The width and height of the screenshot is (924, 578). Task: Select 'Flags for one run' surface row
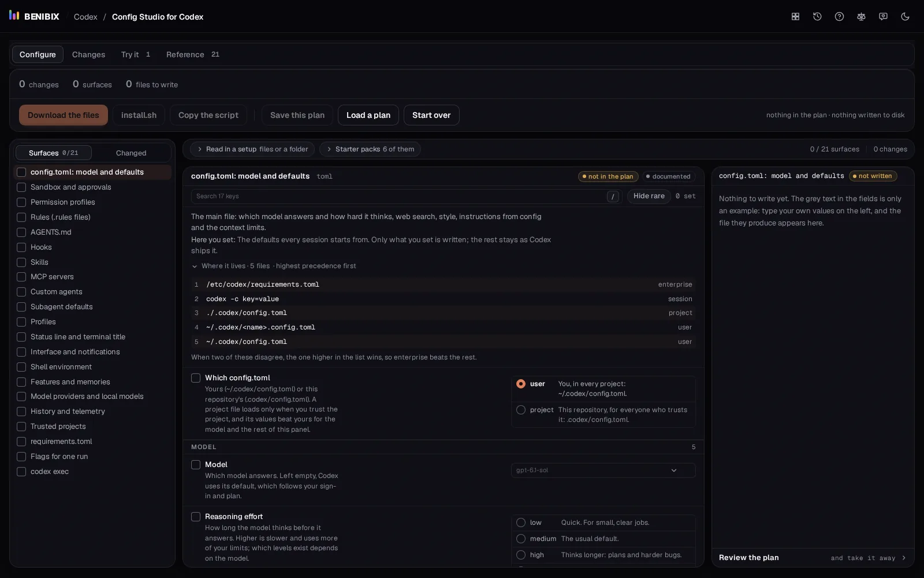pos(92,457)
